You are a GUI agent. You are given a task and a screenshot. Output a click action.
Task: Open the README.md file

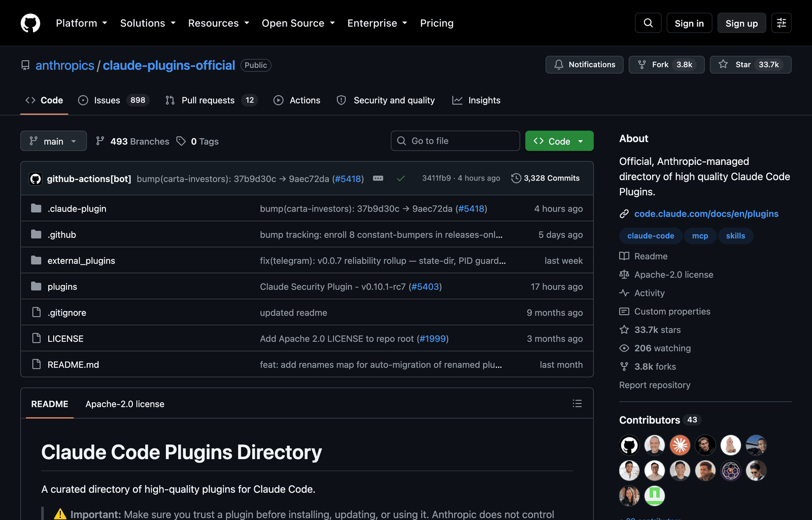point(73,365)
